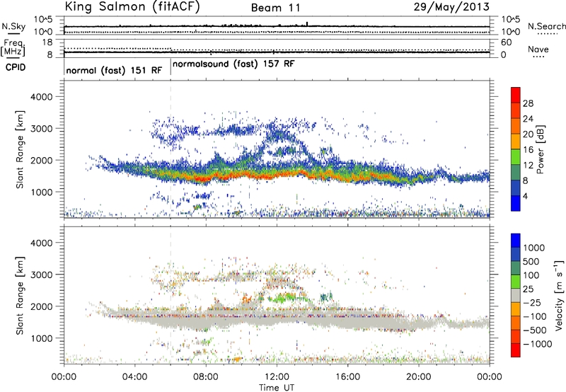Click the 4000 tick on power panel
566x392 pixels.
pos(41,97)
